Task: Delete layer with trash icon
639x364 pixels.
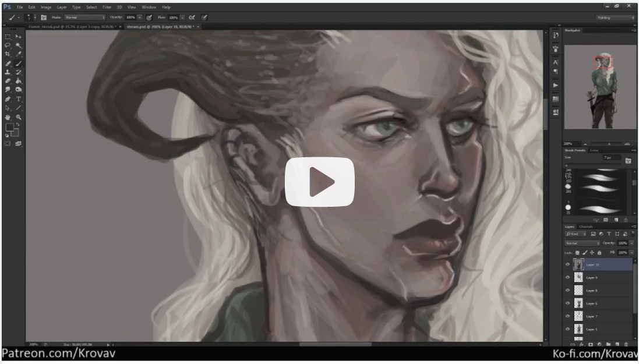Action: click(626, 344)
